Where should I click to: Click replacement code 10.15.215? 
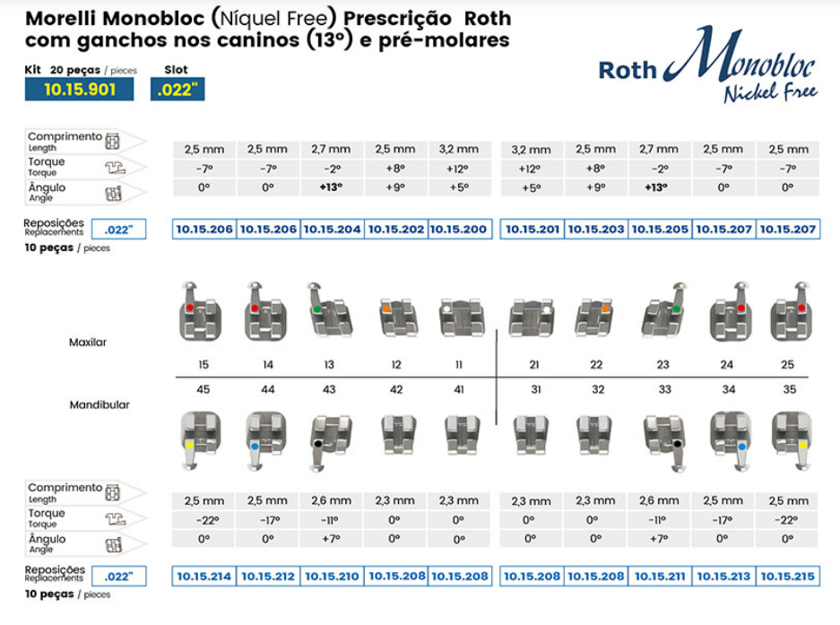787,577
